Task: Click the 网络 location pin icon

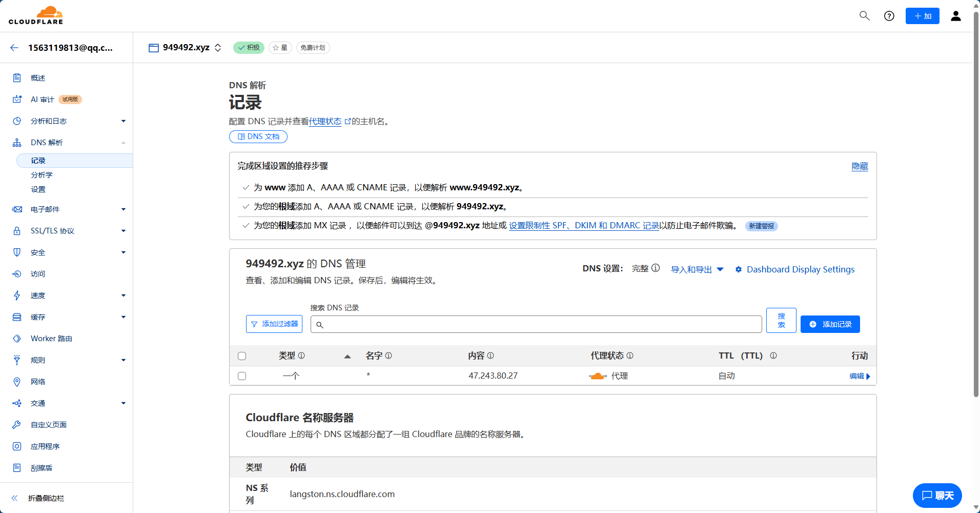Action: 17,382
